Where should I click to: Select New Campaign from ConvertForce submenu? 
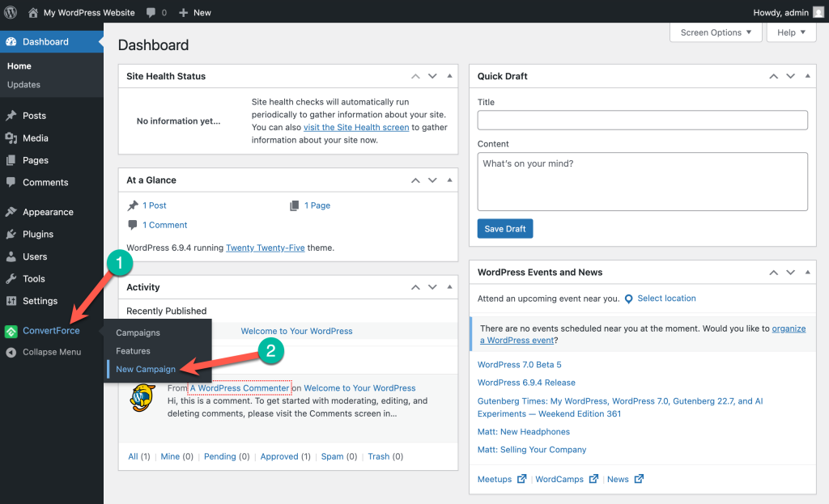pos(146,369)
